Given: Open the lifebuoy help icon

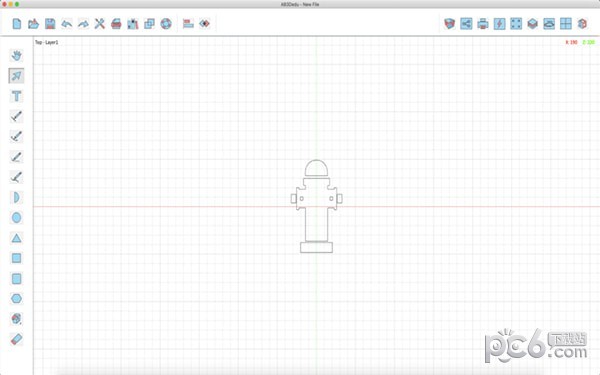Looking at the screenshot, I should tap(166, 24).
